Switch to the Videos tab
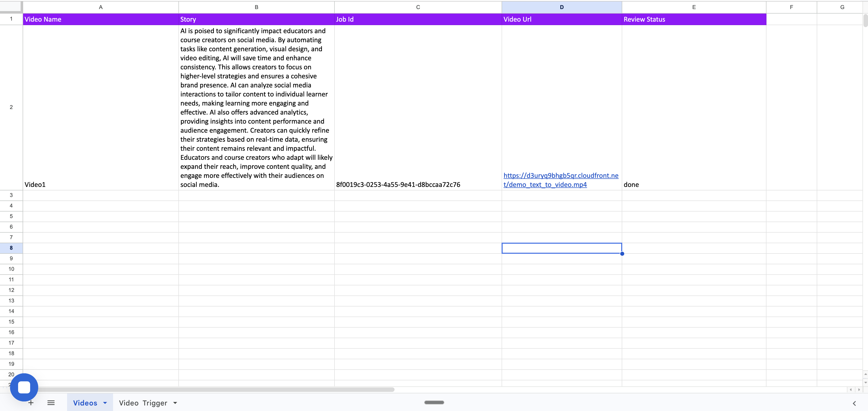868x411 pixels. tap(86, 402)
